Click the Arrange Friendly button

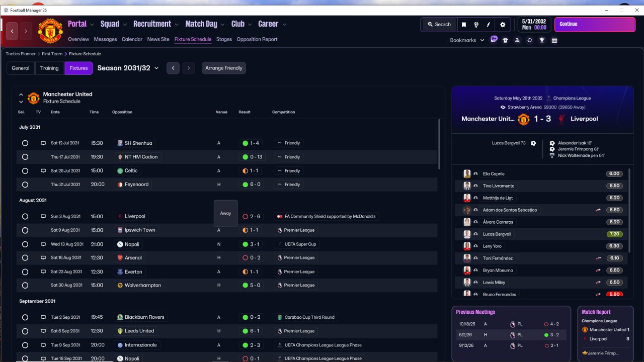224,68
